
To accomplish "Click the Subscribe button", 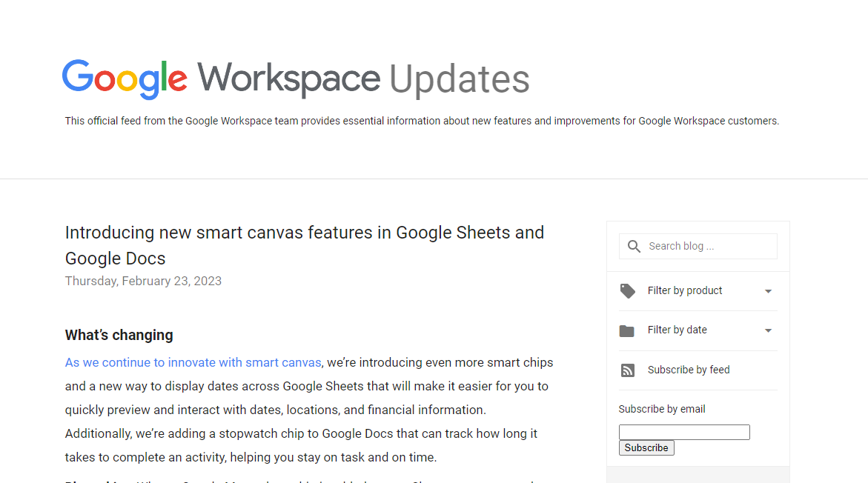I will click(646, 447).
